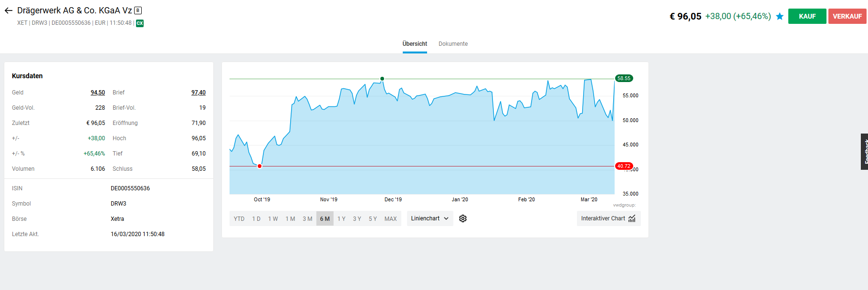Click the interactive chart icon

pos(632,218)
